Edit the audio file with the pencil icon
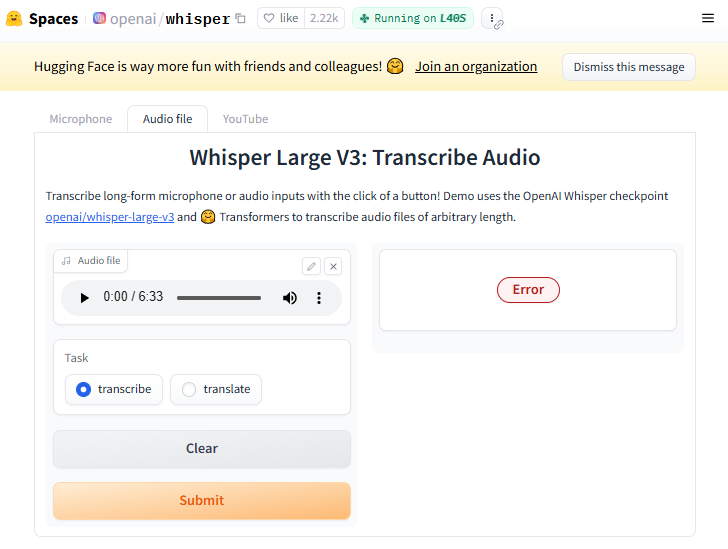Viewport: 728px width, 549px height. pyautogui.click(x=312, y=266)
